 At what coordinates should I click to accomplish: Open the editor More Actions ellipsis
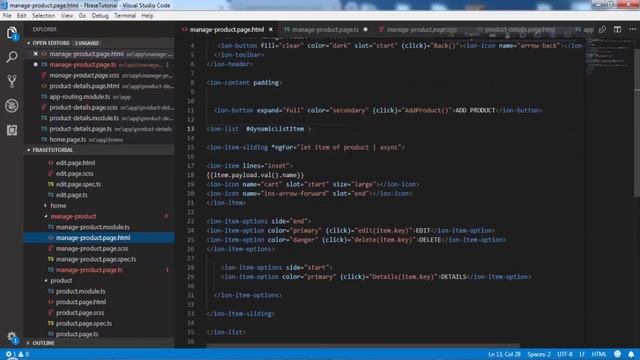pyautogui.click(x=632, y=29)
